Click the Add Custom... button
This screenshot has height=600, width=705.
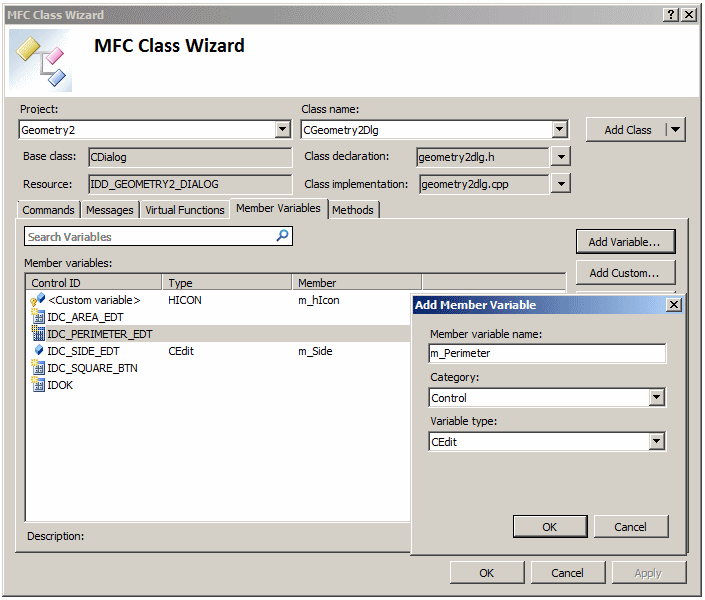[625, 273]
